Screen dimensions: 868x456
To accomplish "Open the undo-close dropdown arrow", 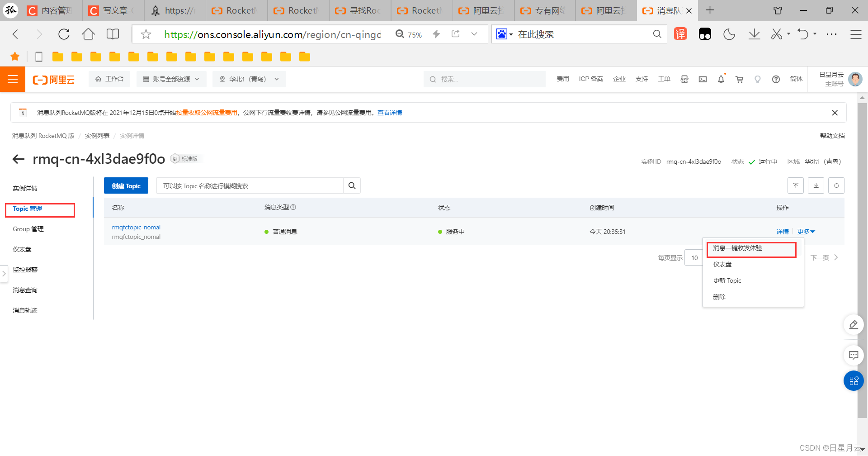I will pyautogui.click(x=815, y=34).
